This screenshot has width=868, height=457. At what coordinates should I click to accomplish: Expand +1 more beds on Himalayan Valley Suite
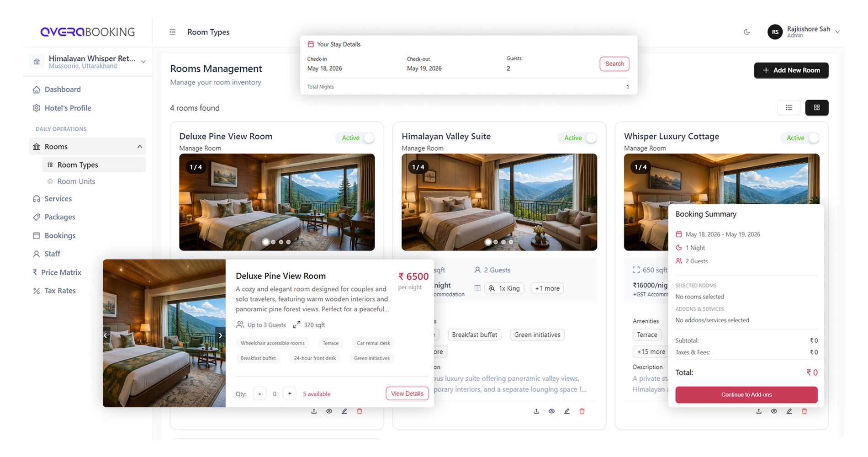(547, 289)
